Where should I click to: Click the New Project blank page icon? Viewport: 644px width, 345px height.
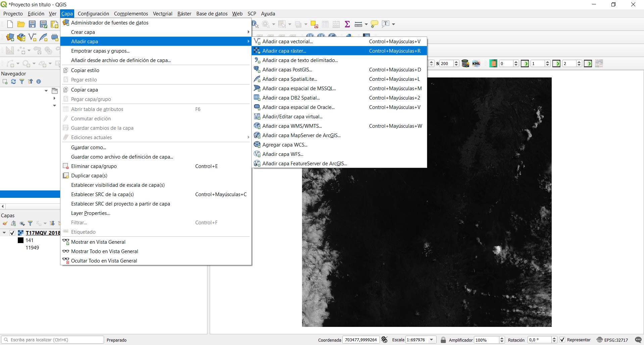[x=10, y=24]
